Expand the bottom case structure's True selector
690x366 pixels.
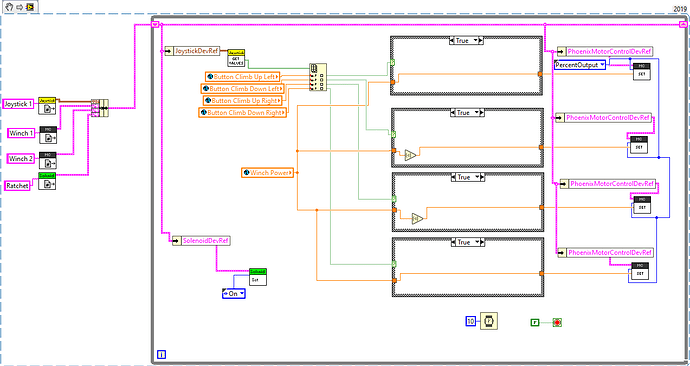467,242
